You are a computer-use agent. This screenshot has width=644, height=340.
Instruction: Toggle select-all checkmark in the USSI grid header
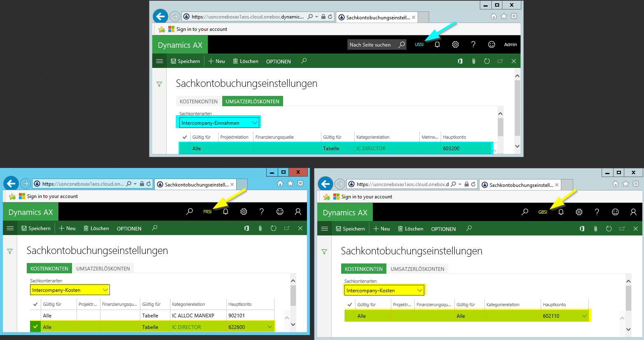185,137
